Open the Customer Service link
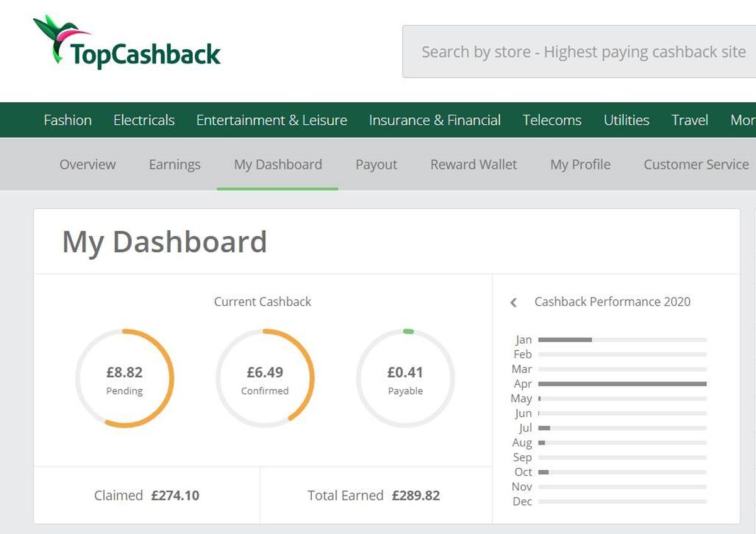This screenshot has height=534, width=756. point(696,165)
